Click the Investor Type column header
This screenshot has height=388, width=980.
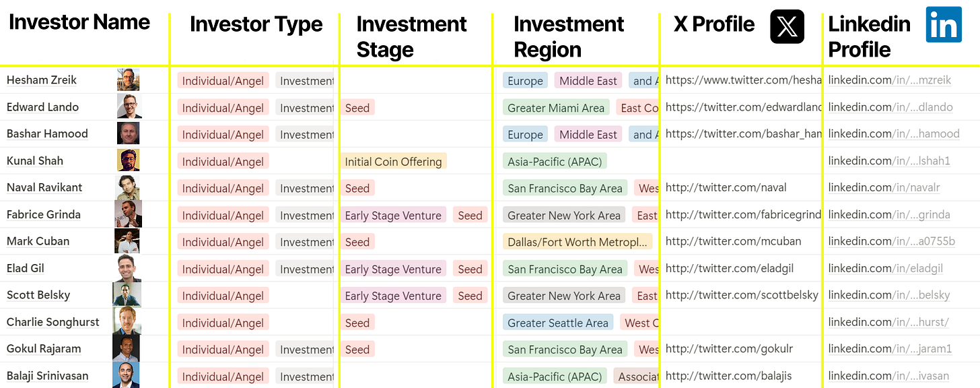pos(256,24)
